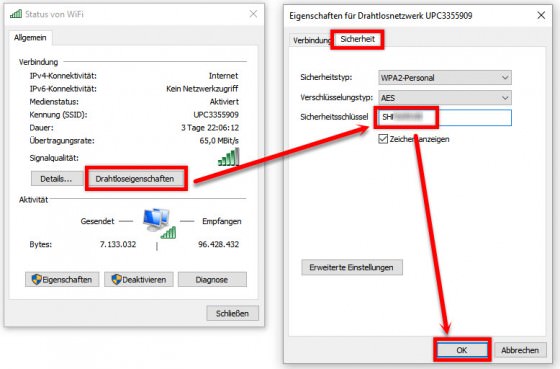The image size is (560, 369).
Task: Click the received bytes value 96.428.432
Action: click(x=219, y=244)
